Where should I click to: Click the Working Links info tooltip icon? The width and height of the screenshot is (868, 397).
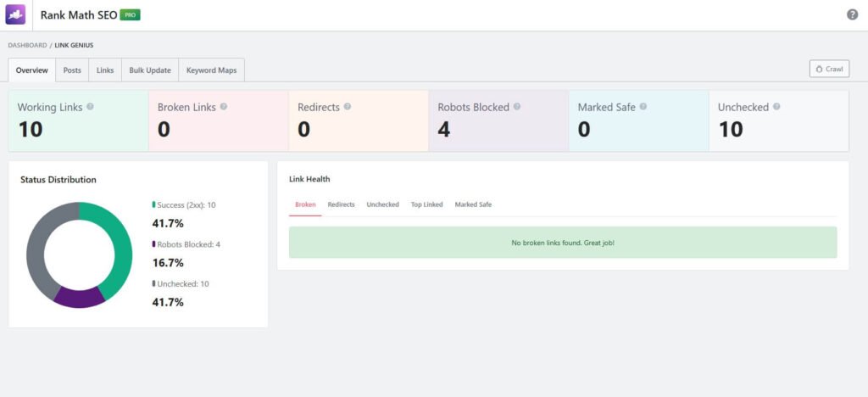click(90, 106)
